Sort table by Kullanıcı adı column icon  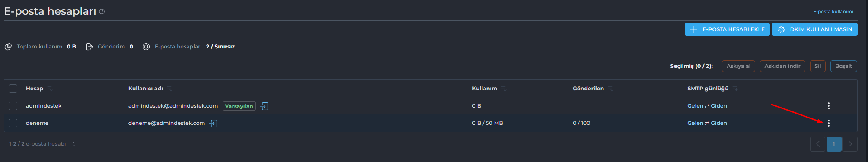click(169, 89)
